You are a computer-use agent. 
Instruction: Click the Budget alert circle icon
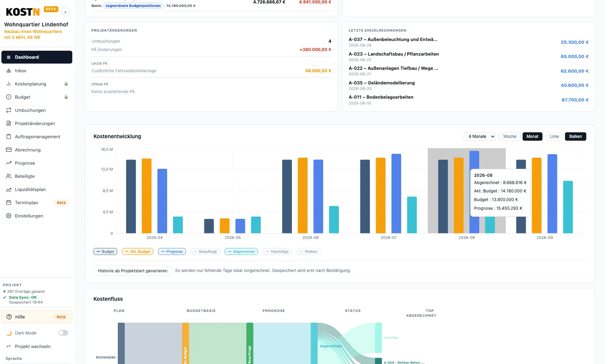point(9,97)
